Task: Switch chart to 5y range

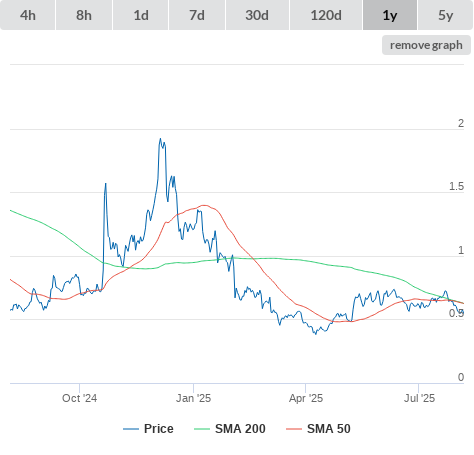Action: point(445,15)
